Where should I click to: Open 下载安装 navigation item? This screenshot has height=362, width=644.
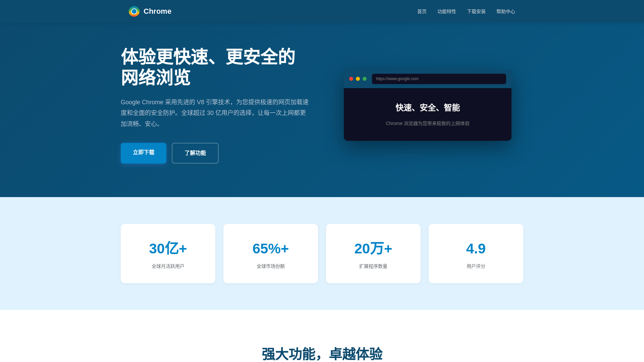click(476, 11)
